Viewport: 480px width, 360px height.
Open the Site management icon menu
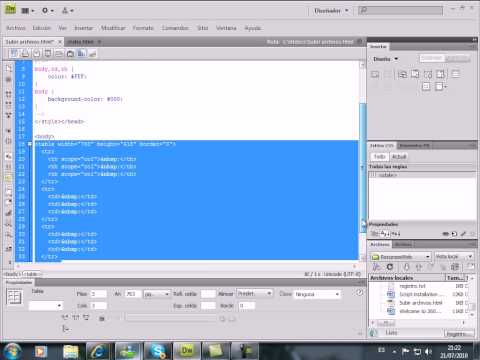pos(67,11)
